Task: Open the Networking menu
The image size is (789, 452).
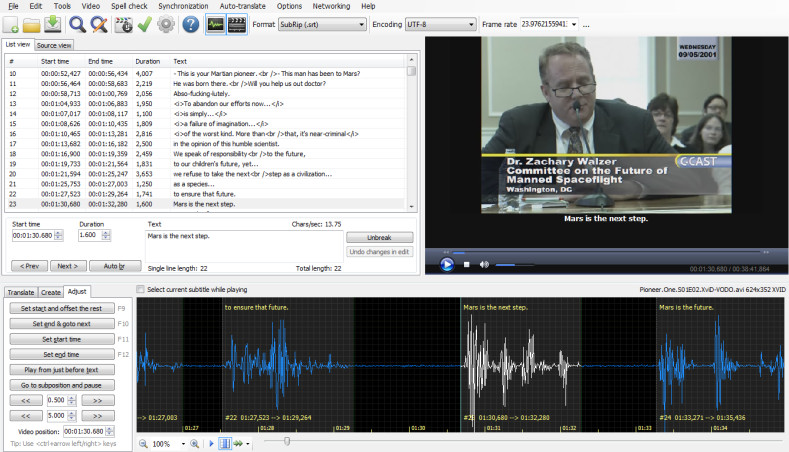Action: (331, 6)
